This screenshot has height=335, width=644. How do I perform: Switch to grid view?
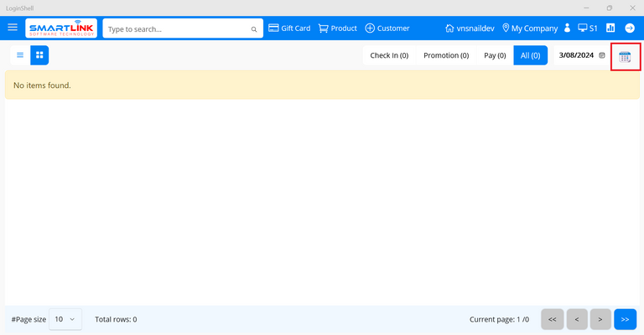coord(39,55)
